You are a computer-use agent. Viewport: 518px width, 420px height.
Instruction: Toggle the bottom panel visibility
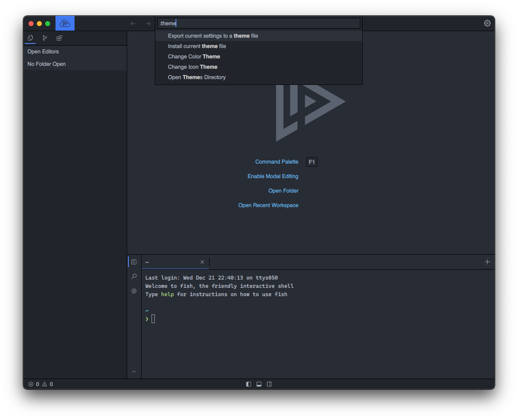point(259,384)
